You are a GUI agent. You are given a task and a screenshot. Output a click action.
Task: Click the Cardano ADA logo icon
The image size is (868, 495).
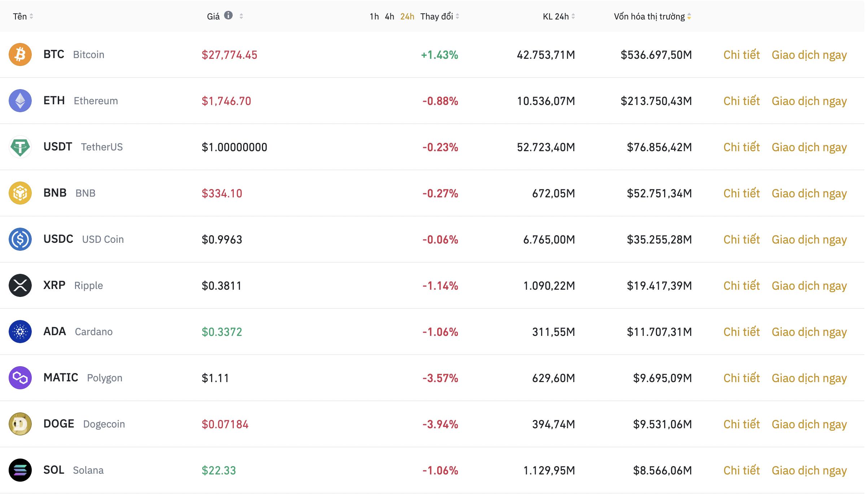pos(20,332)
